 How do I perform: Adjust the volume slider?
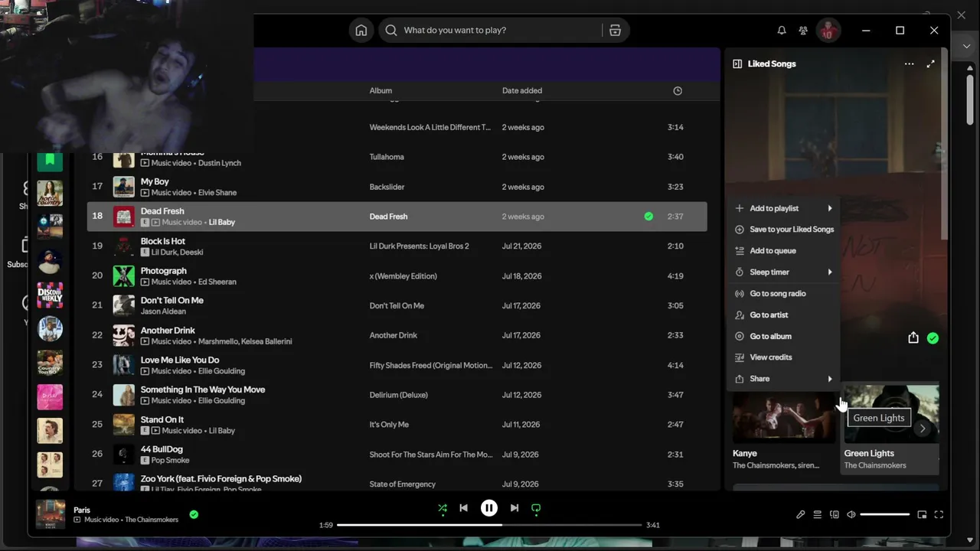point(885,515)
